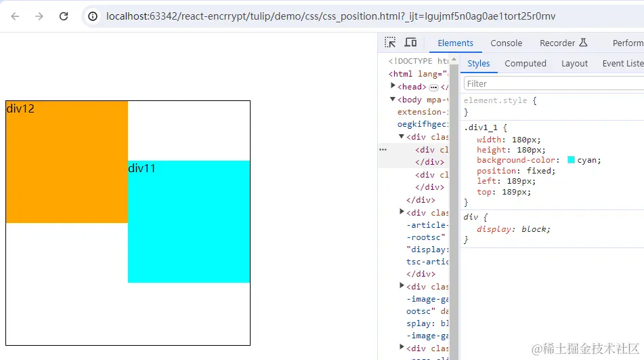
Task: Open the cyan color swatch picker
Action: coord(571,160)
